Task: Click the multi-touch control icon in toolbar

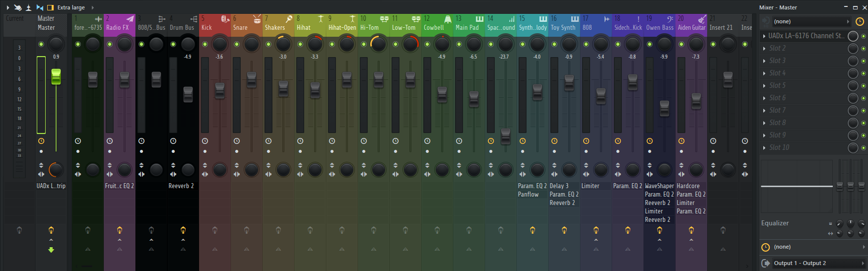Action: pos(18,7)
